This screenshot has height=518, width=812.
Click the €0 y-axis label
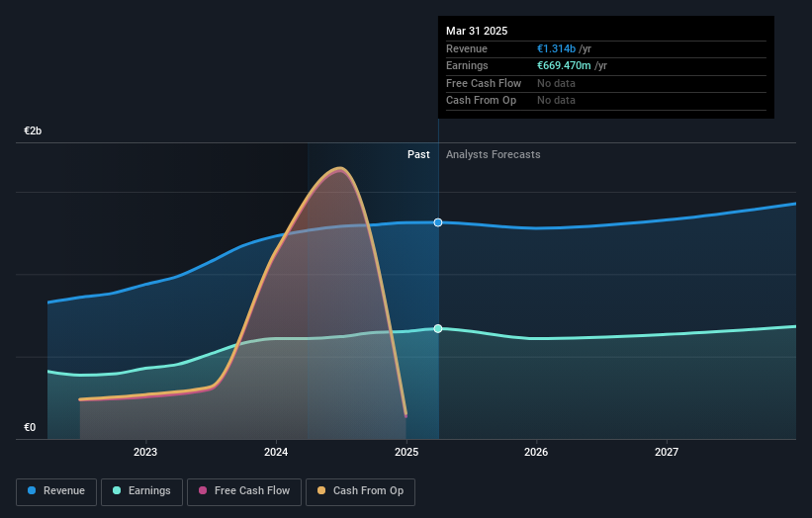click(30, 427)
